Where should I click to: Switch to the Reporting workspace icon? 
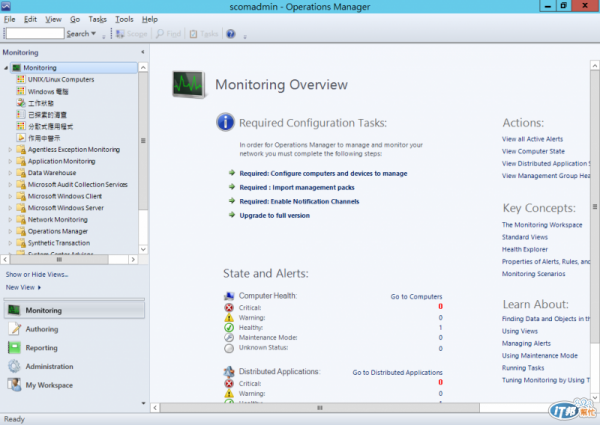14,348
